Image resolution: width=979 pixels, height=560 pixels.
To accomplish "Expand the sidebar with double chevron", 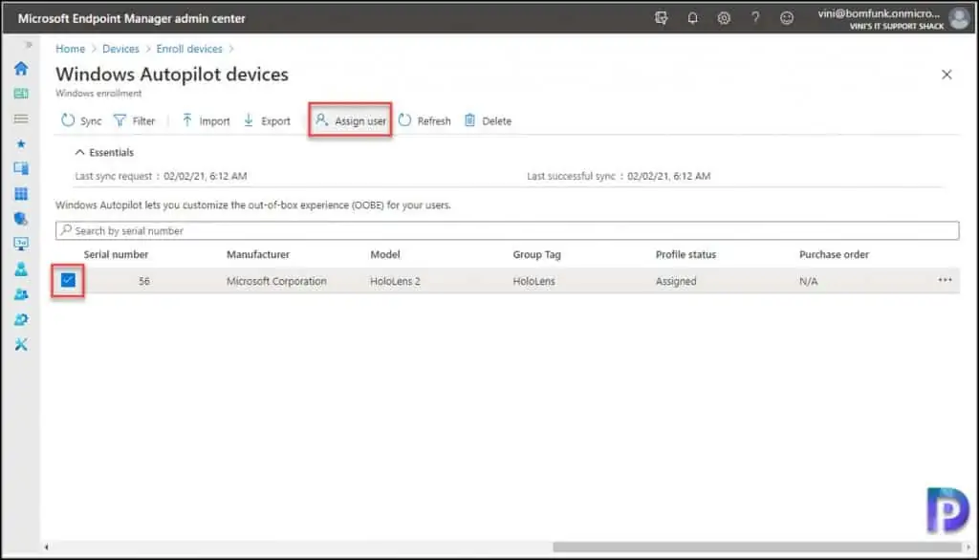I will pos(28,45).
